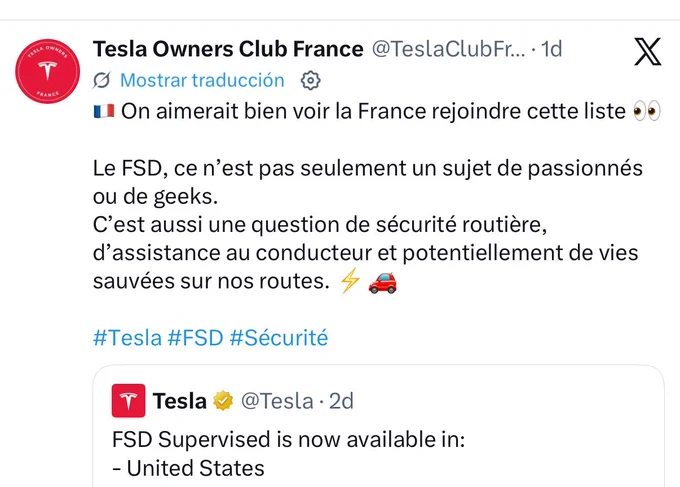The width and height of the screenshot is (680, 487).
Task: Click the X logo icon
Action: (x=648, y=52)
